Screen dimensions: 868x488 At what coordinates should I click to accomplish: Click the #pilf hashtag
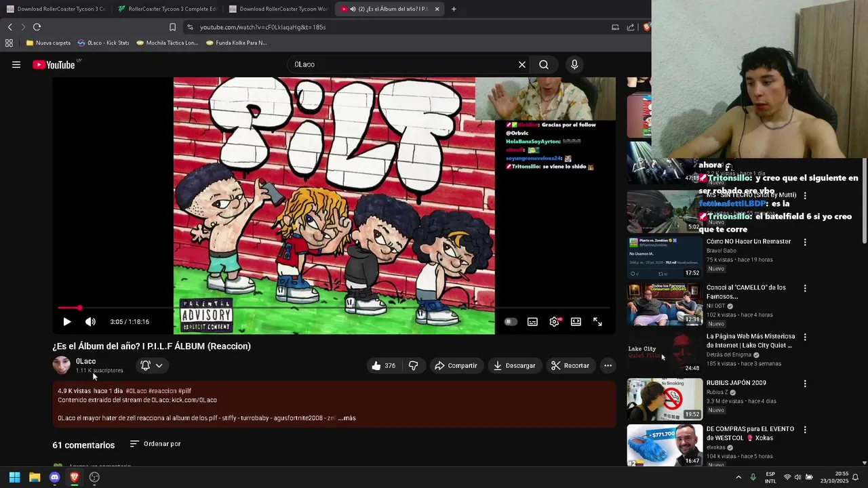(x=184, y=391)
